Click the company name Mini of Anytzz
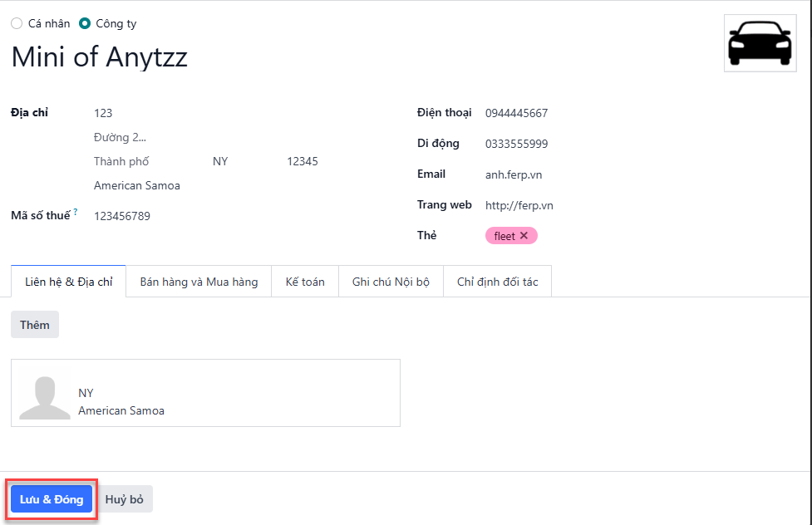 click(x=100, y=57)
